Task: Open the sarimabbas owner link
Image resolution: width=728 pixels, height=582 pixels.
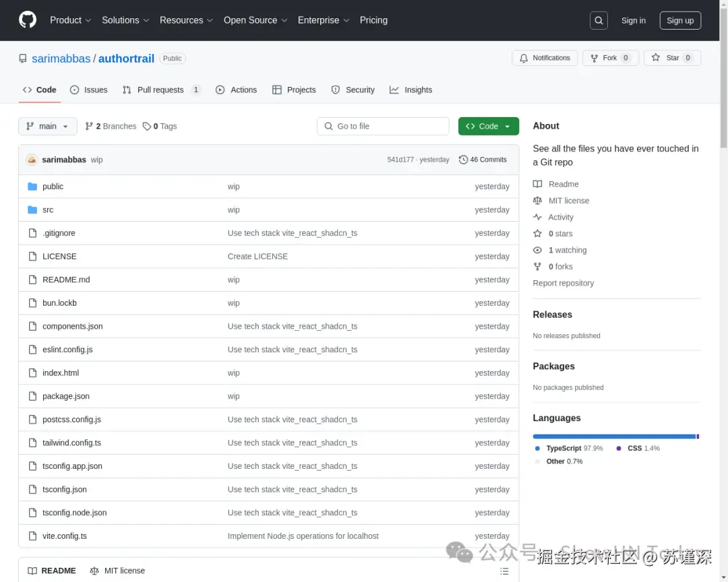Action: [x=61, y=59]
